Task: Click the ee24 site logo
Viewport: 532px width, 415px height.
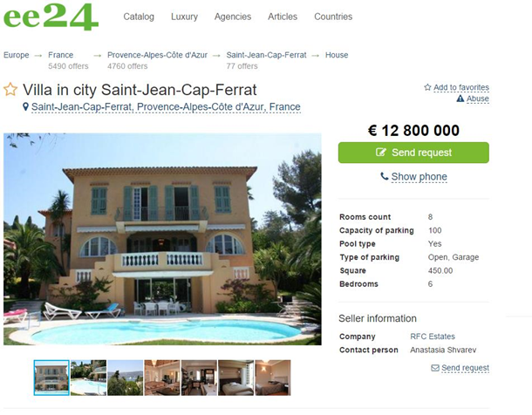Action: click(x=51, y=17)
